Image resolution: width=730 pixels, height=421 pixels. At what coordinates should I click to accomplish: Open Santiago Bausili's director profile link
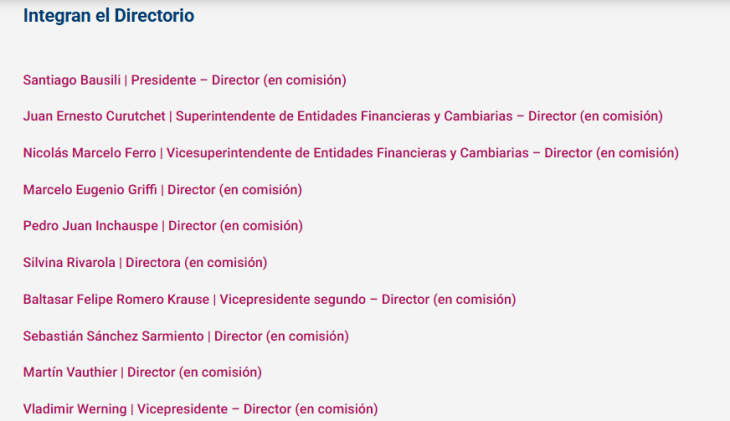click(185, 80)
